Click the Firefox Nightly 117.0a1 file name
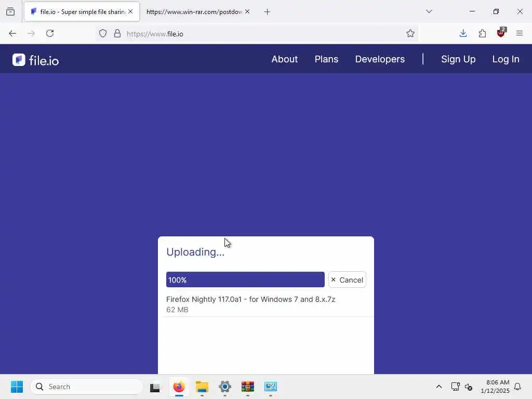Viewport: 532px width, 399px height. [251, 299]
